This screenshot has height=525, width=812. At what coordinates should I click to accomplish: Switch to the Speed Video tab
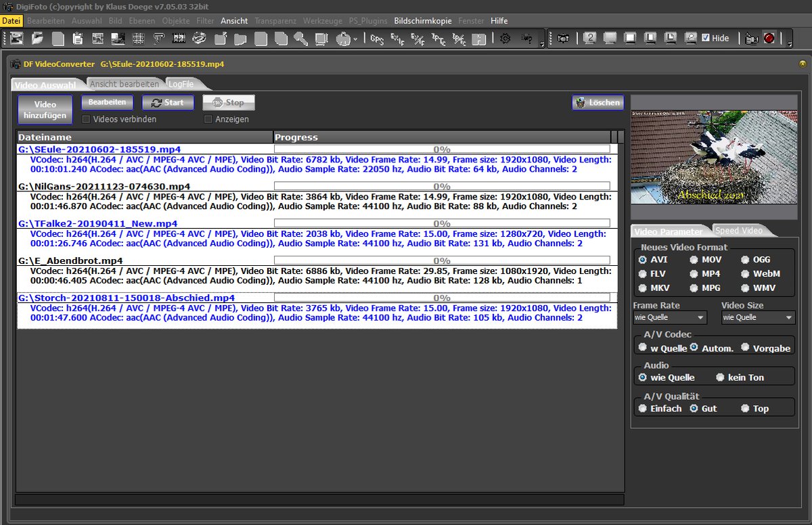coord(738,231)
